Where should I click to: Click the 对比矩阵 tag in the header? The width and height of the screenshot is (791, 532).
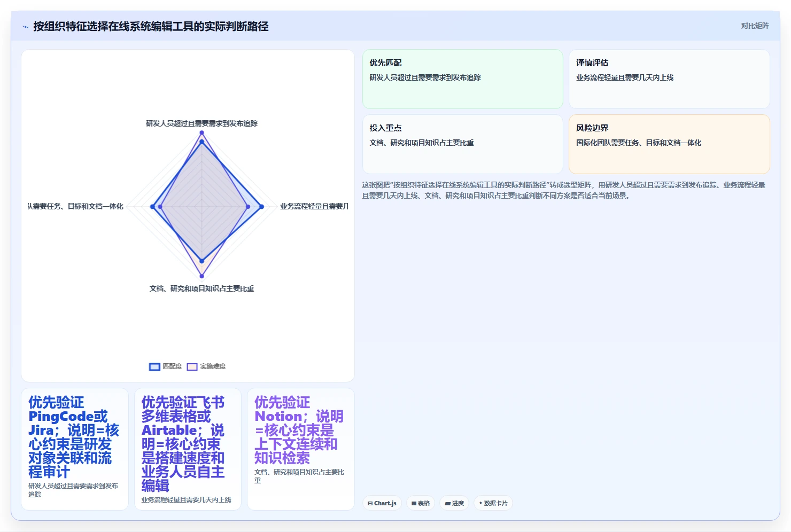(755, 26)
